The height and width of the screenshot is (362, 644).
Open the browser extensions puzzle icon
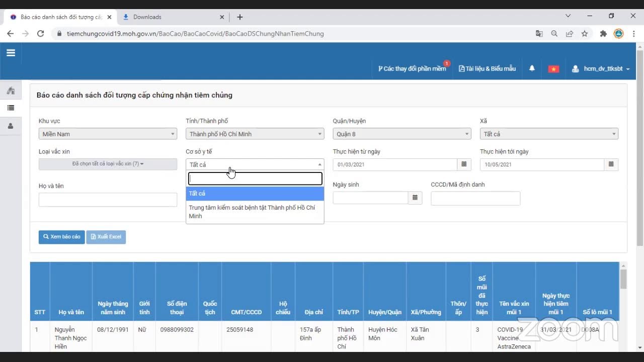(603, 34)
